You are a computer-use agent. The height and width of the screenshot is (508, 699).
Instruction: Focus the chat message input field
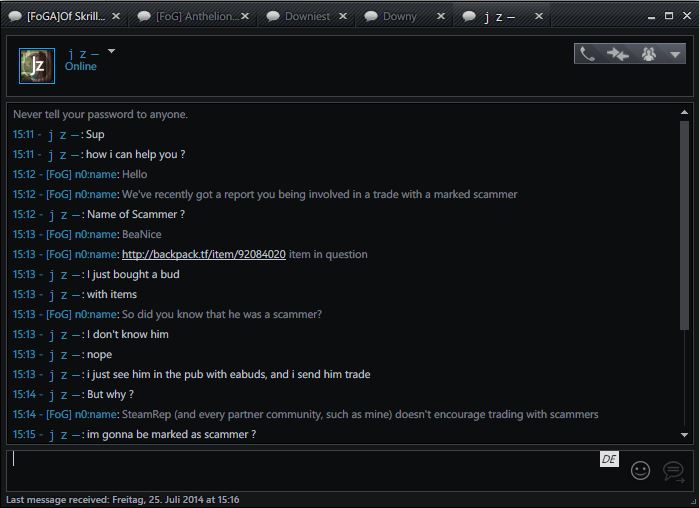pos(300,470)
